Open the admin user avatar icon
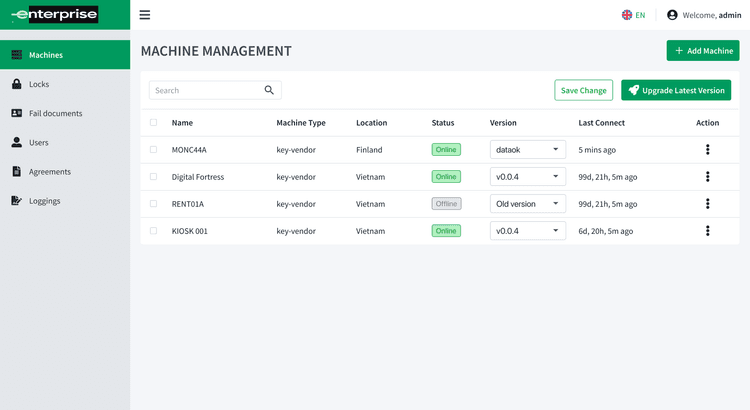The image size is (750, 410). [x=672, y=15]
